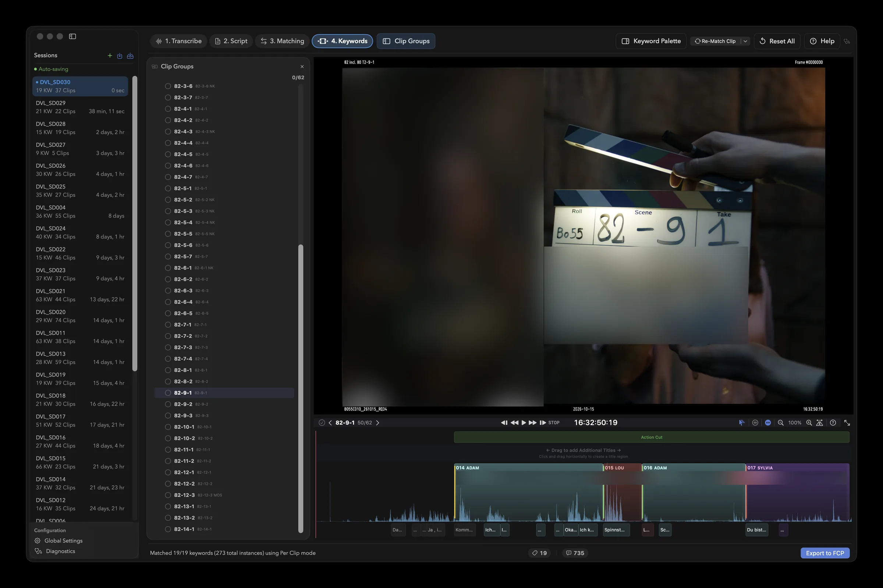This screenshot has height=588, width=883.
Task: Step forward one frame in player
Action: point(542,423)
